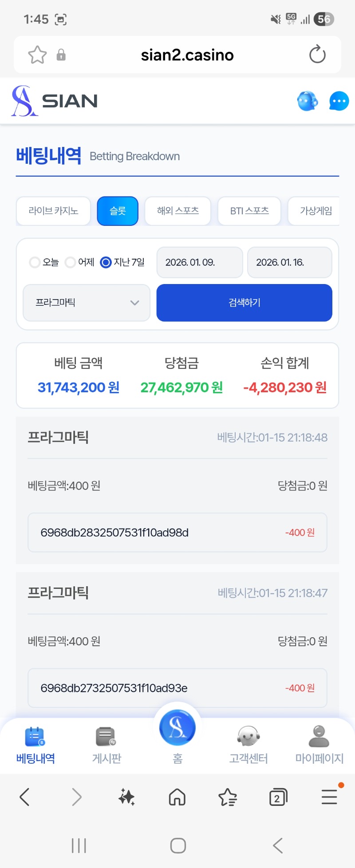Switch to the 라이브 카지노 tab
Image resolution: width=355 pixels, height=868 pixels.
coord(53,211)
